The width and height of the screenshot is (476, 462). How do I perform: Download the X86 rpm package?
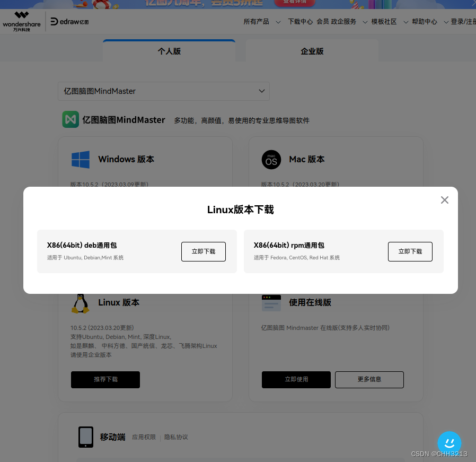(x=410, y=251)
